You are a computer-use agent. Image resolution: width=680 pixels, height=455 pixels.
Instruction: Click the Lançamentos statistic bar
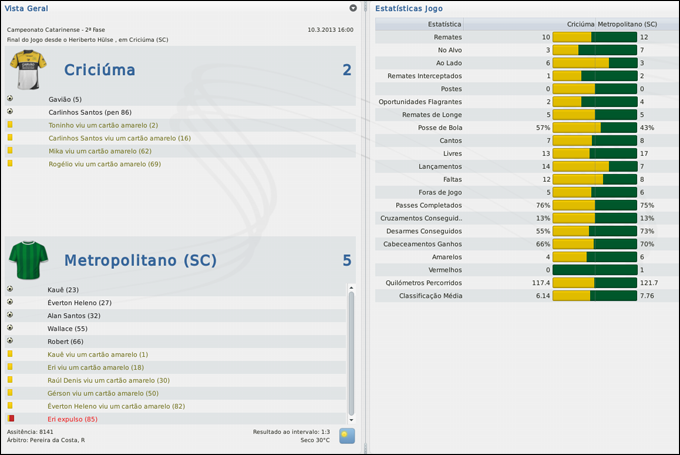[x=595, y=167]
